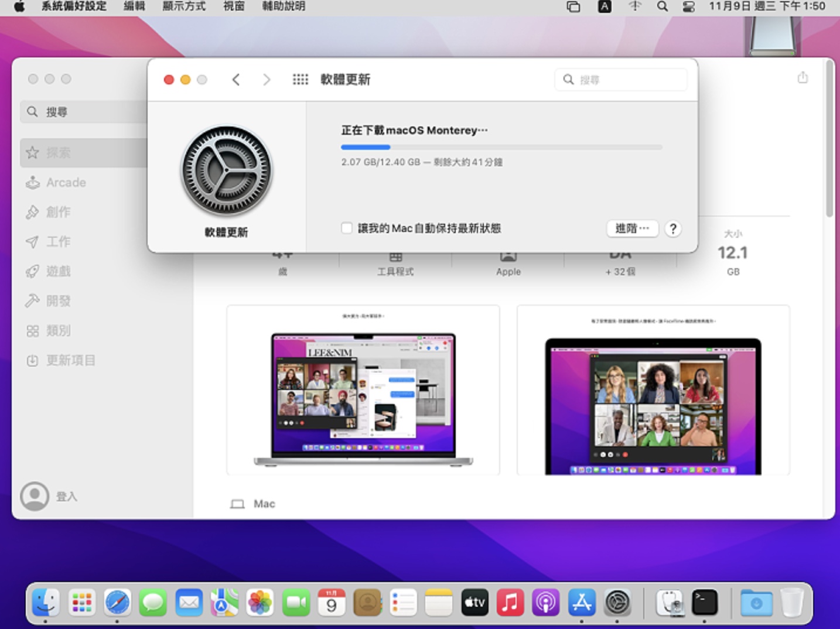The height and width of the screenshot is (629, 840).
Task: Open the Apple menu
Action: click(19, 6)
